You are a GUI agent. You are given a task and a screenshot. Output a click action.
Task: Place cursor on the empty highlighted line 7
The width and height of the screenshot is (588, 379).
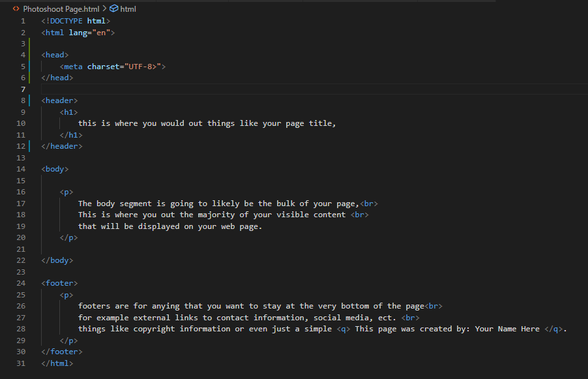[314, 89]
